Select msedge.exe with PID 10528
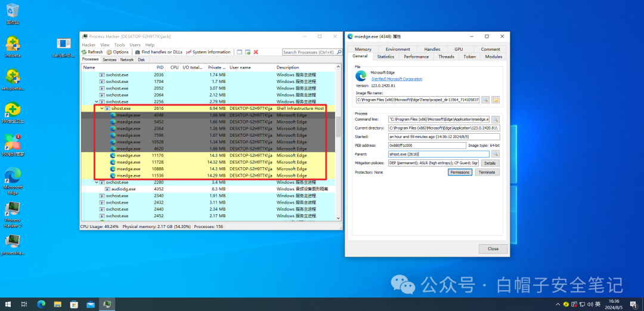 coord(208,142)
